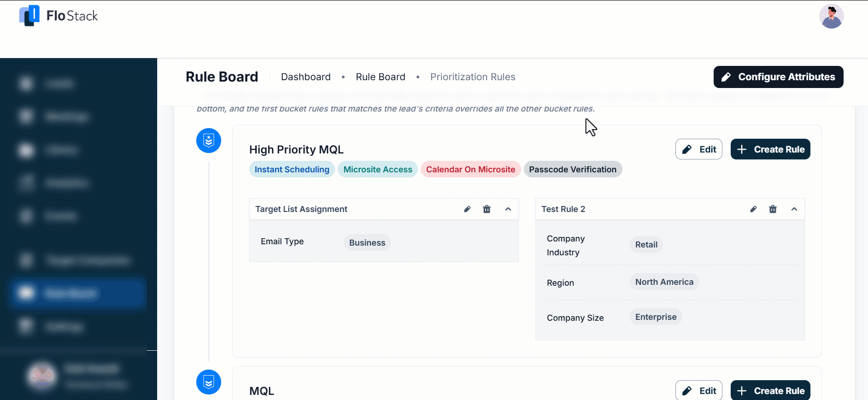This screenshot has height=400, width=868.
Task: Create a rule in High Priority MQL
Action: click(x=770, y=149)
